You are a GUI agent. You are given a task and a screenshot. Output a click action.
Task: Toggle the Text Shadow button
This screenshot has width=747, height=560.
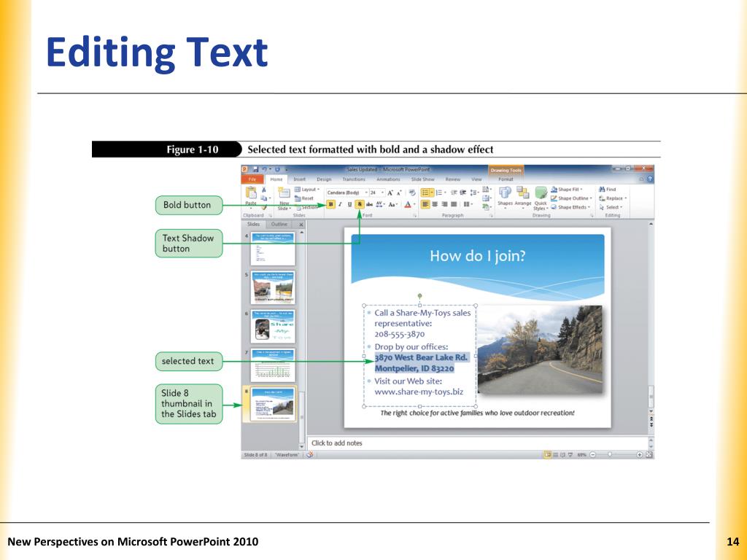[x=360, y=204]
